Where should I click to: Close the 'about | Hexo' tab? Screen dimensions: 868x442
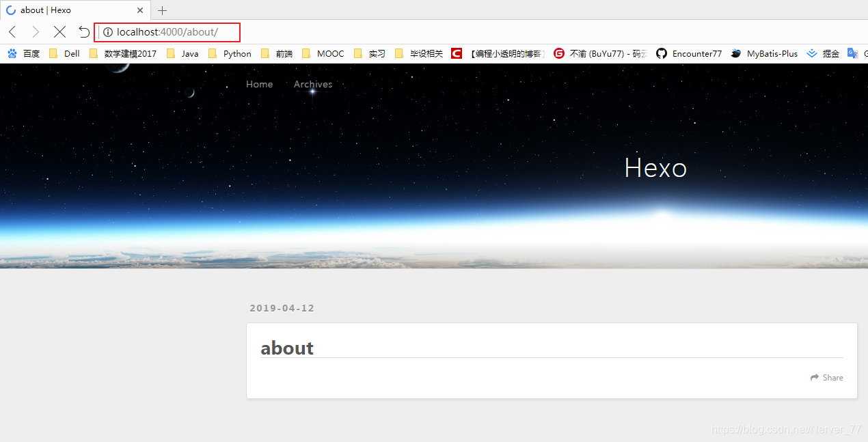[140, 10]
